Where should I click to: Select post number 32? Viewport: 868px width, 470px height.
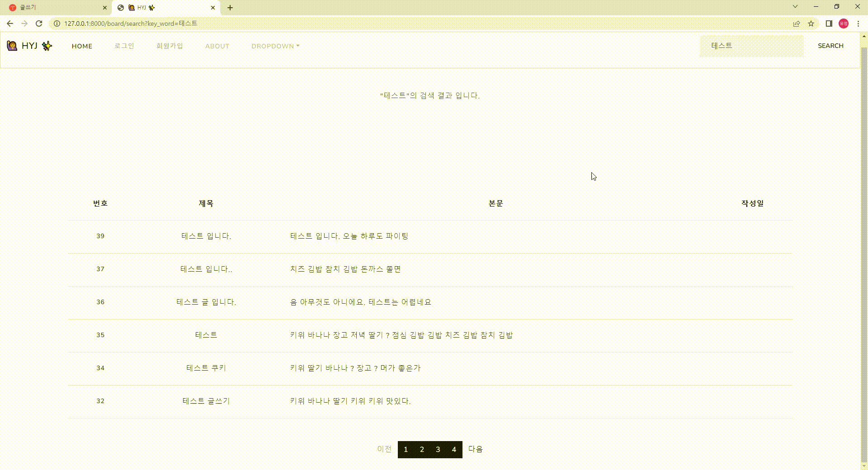tap(100, 401)
